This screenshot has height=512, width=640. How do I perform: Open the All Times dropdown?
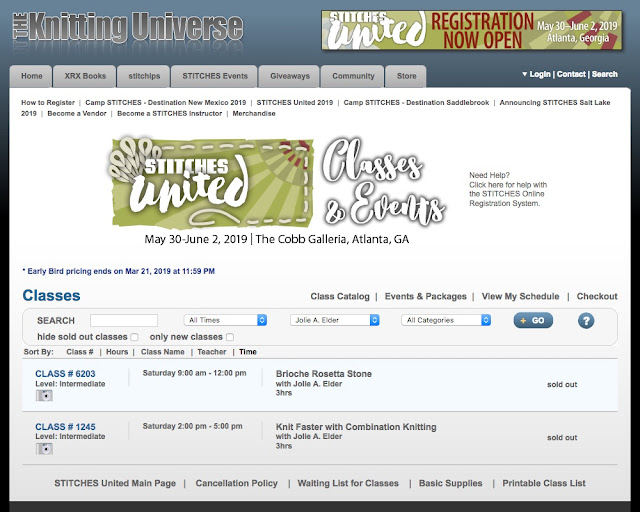(225, 320)
